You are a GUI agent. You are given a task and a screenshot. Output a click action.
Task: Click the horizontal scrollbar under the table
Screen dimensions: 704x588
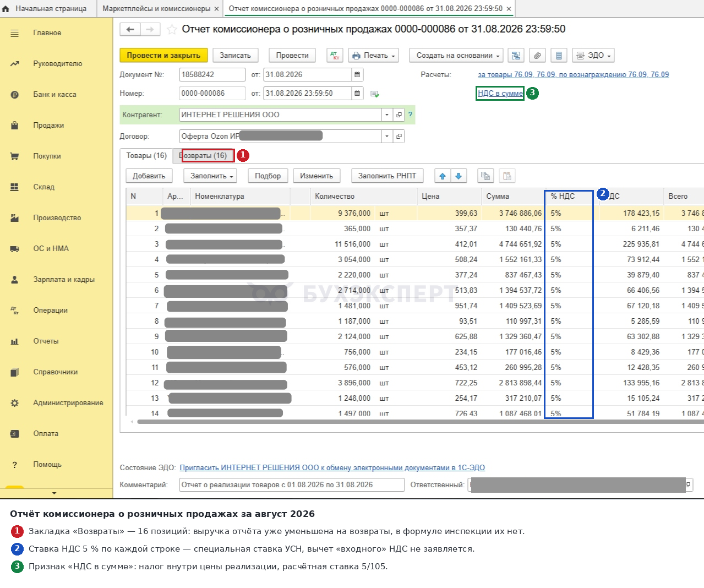click(x=418, y=422)
